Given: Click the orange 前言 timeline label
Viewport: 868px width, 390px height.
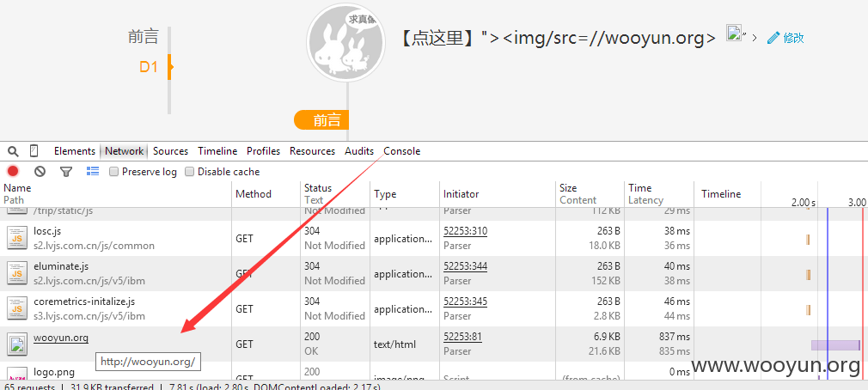Looking at the screenshot, I should coord(321,119).
